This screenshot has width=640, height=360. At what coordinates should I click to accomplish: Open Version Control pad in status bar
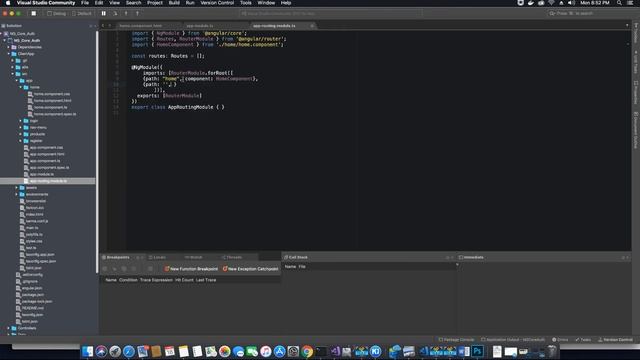[x=615, y=340]
